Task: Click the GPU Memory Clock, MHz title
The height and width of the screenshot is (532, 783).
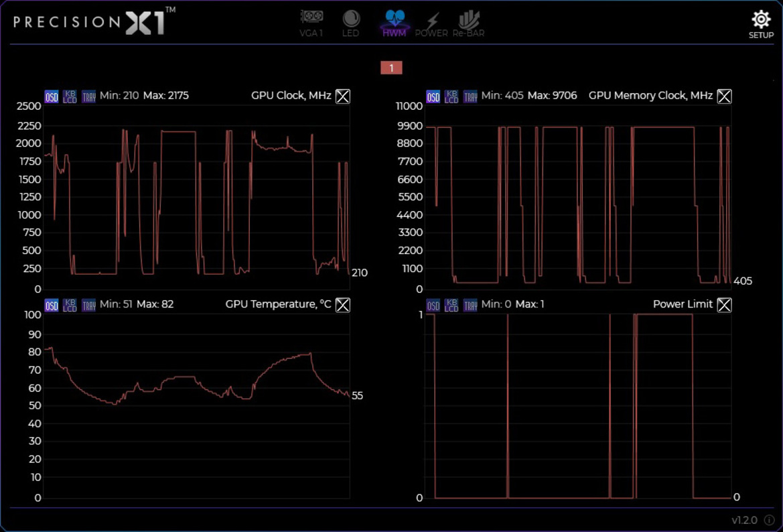Action: coord(650,95)
